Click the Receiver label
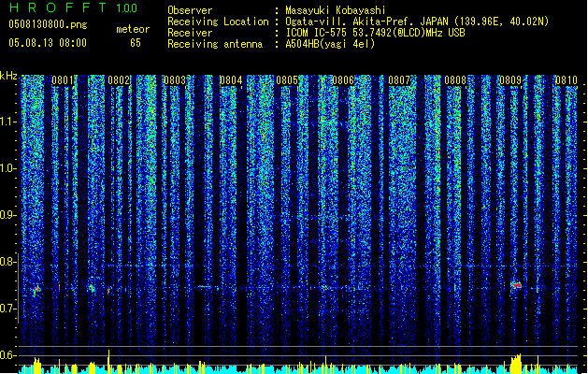Viewport: 588px width, 374px height. click(x=190, y=33)
